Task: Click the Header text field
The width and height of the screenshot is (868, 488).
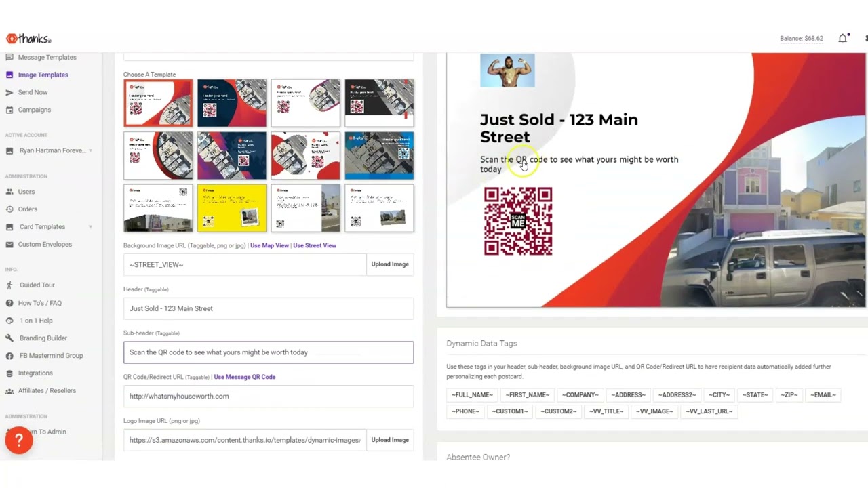Action: pyautogui.click(x=269, y=308)
